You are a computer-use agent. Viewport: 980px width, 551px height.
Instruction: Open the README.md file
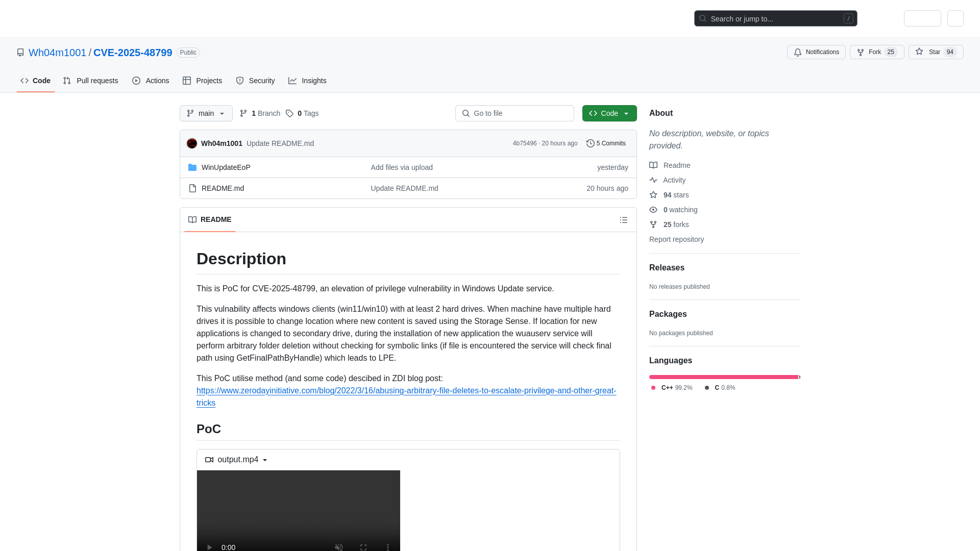coord(223,188)
